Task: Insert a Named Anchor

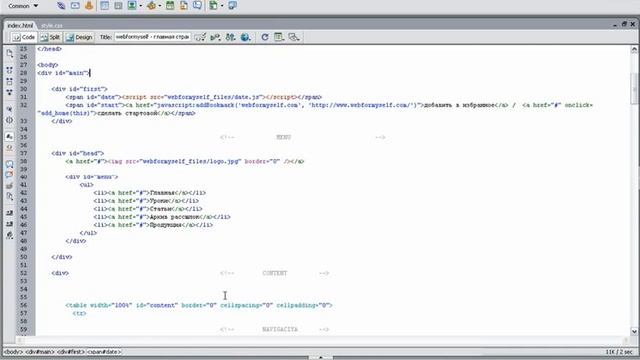Action: [x=89, y=6]
